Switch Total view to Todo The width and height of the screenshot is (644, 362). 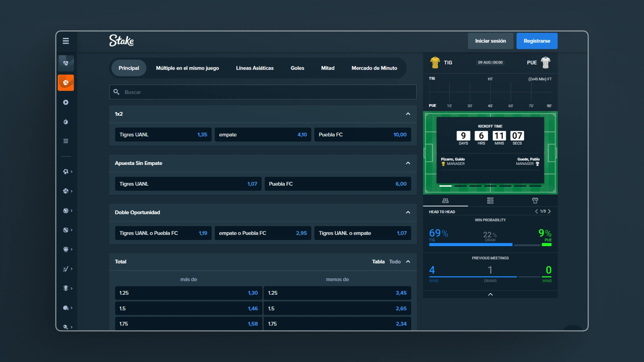point(395,262)
